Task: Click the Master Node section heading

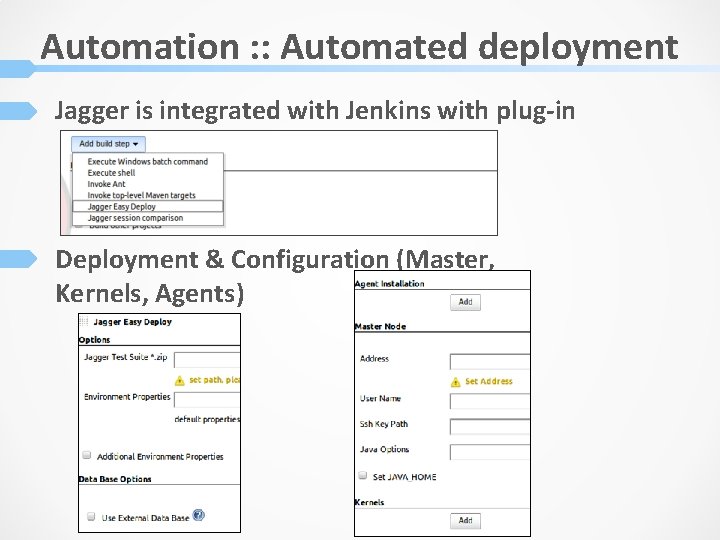Action: (380, 326)
